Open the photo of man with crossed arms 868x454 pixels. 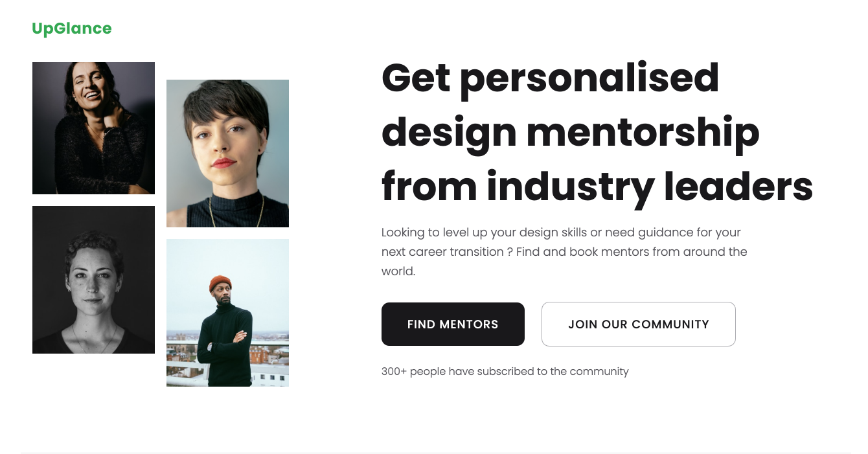coord(227,313)
